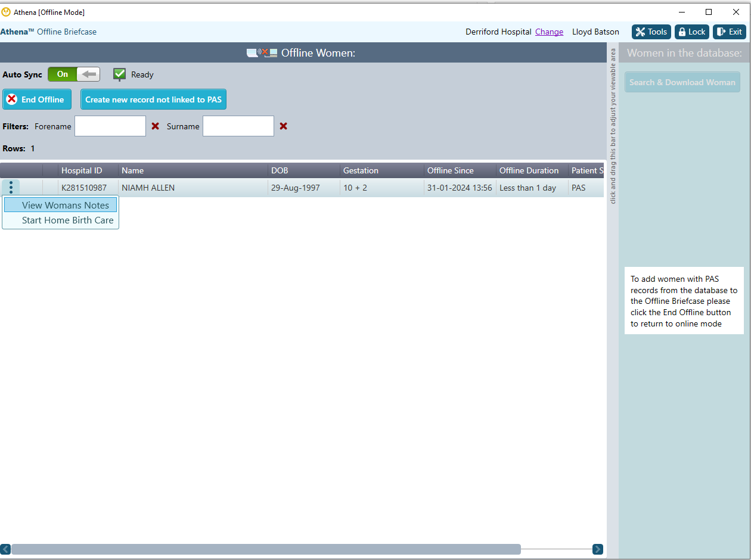
Task: Focus the Surname filter field
Action: (x=238, y=126)
